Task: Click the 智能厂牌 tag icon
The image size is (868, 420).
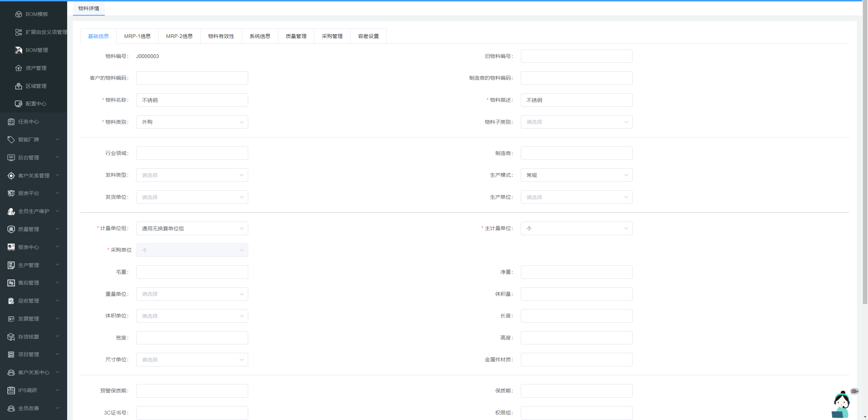Action: [11, 140]
